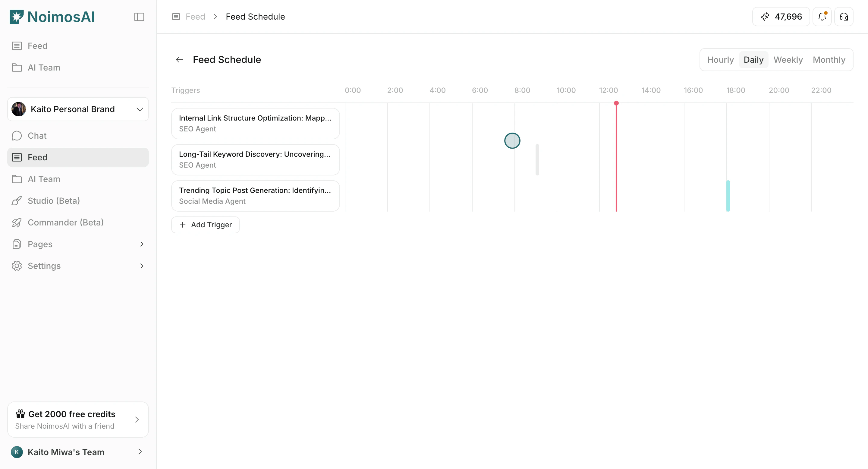Click the headset support icon

click(x=844, y=17)
